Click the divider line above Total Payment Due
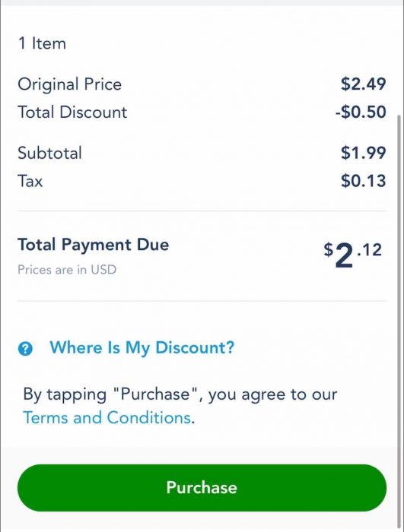This screenshot has width=404, height=532. point(202,211)
